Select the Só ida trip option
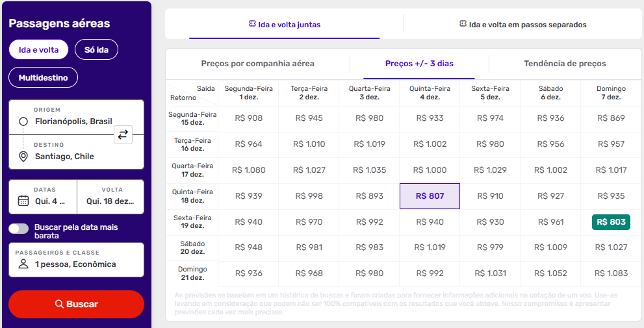644x328 pixels. click(x=96, y=49)
